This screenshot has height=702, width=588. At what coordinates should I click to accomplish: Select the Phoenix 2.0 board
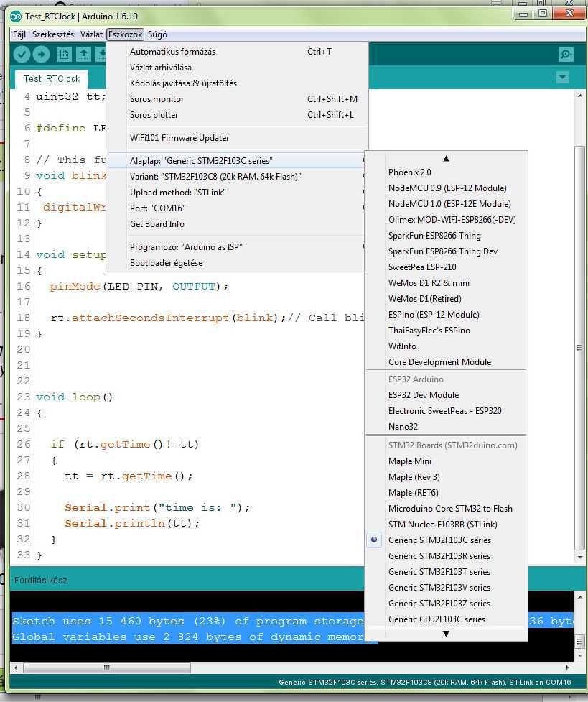(x=446, y=172)
